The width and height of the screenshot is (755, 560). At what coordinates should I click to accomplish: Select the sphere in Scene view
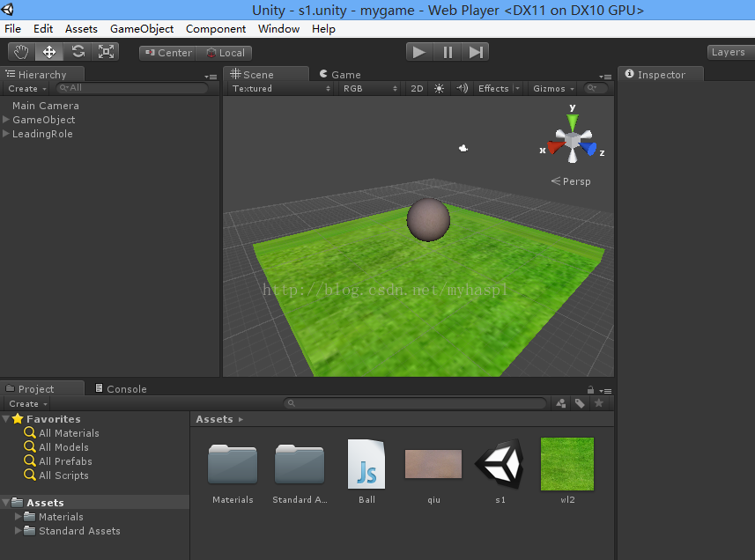[x=428, y=220]
